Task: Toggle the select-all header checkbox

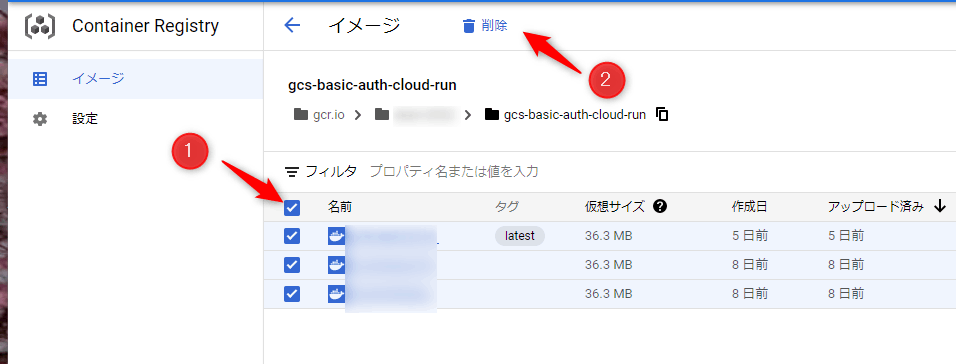Action: [x=292, y=208]
